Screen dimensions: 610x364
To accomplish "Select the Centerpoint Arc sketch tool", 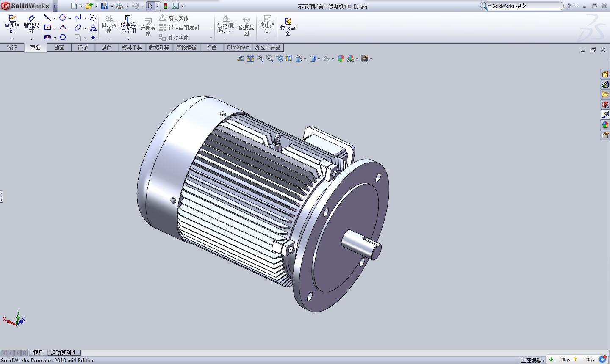I will pyautogui.click(x=63, y=28).
